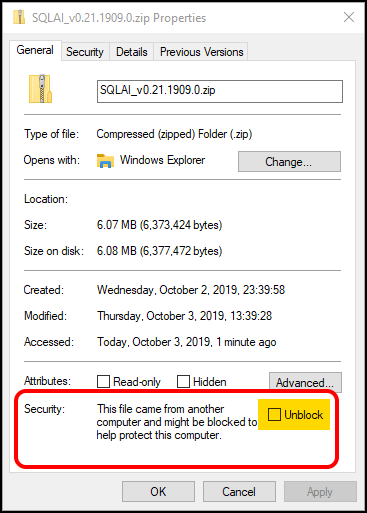
Task: Click the Change... button
Action: [289, 162]
